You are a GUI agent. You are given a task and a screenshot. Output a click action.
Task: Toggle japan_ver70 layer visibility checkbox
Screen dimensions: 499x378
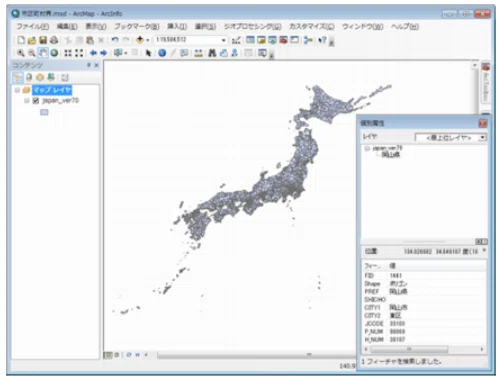coord(36,100)
